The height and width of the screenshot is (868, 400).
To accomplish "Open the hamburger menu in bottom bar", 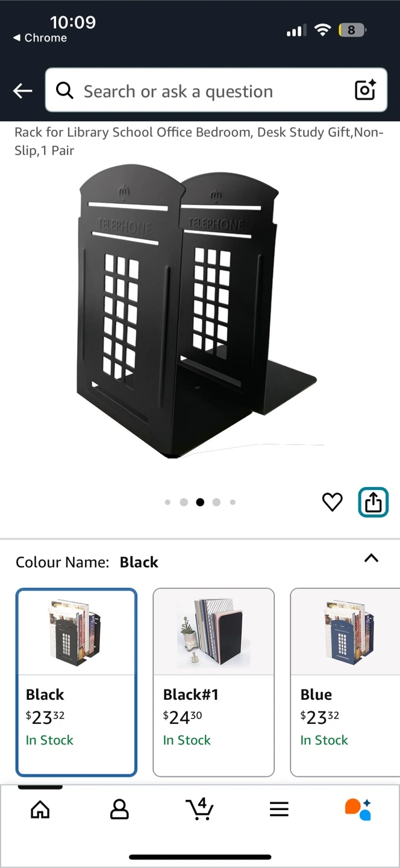I will pos(279,810).
